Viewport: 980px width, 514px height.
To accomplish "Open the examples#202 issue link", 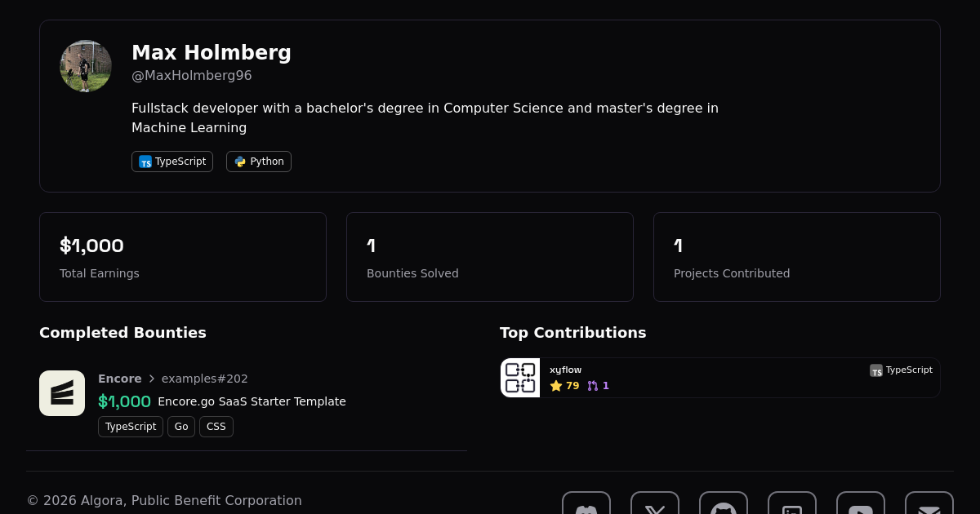I will pos(205,379).
